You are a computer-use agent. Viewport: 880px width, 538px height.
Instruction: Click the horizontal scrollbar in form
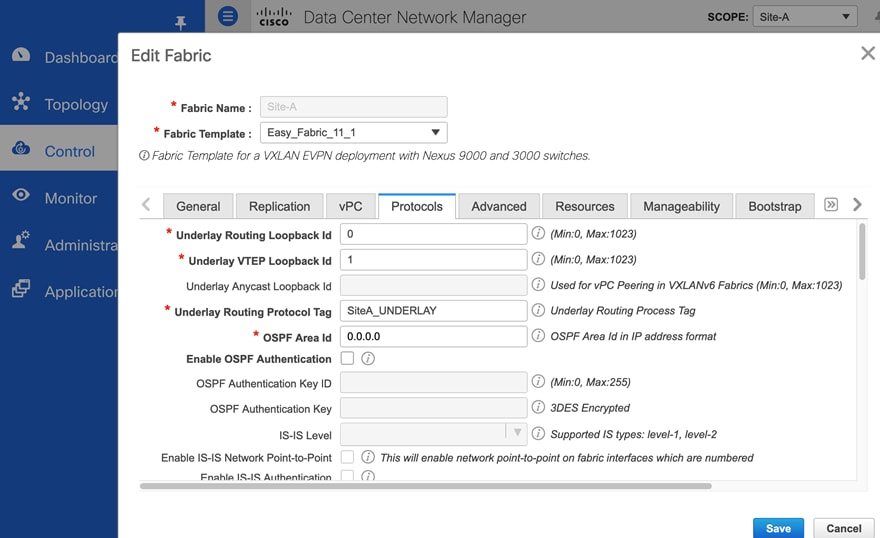click(x=425, y=486)
